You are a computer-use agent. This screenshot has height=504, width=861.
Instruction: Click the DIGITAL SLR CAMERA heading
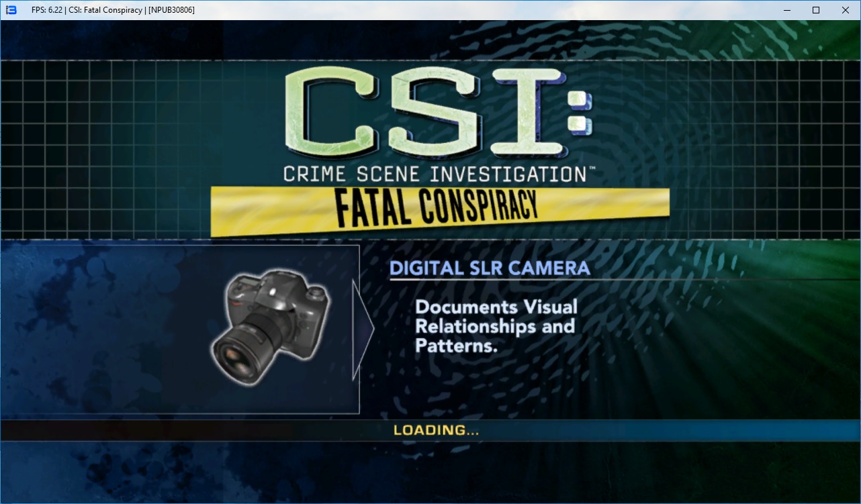490,268
